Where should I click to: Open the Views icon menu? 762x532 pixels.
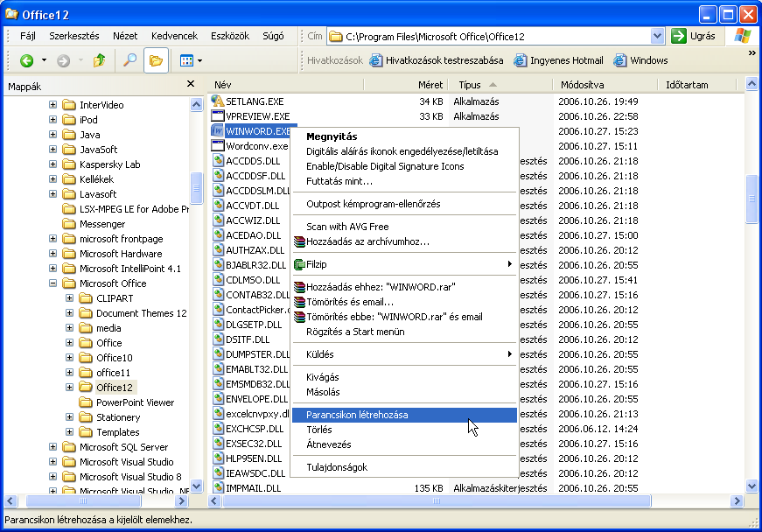pyautogui.click(x=186, y=60)
